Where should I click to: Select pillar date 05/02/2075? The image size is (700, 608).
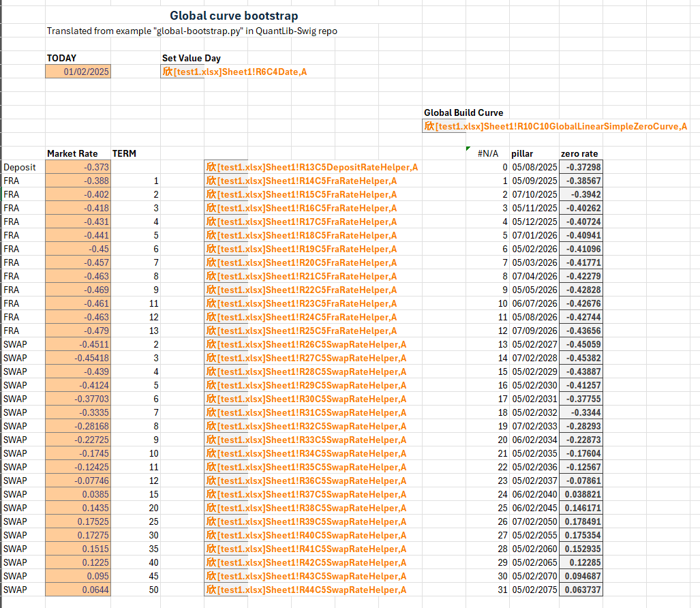(534, 590)
